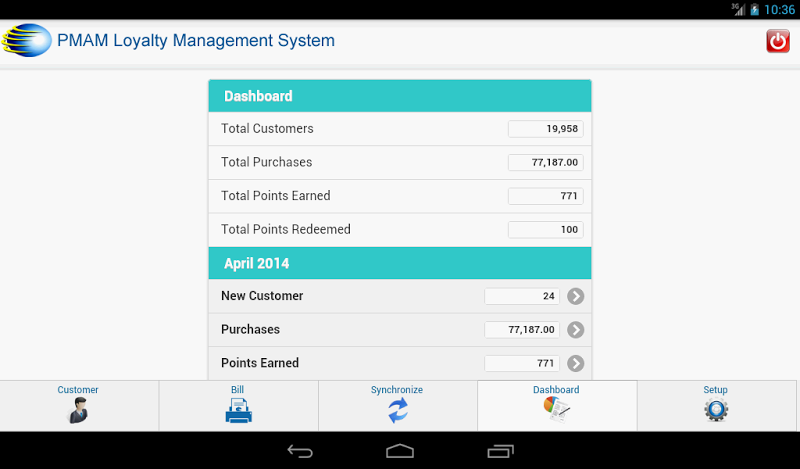Select the Total Purchases label
Screen dimensions: 800x469
click(266, 162)
